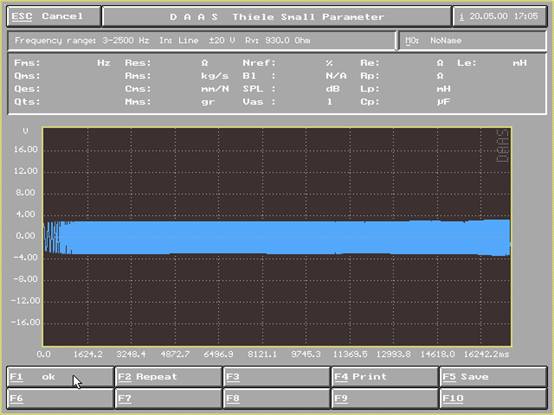Click the DAAS watermark in the graph corner
Image resolution: width=554 pixels, height=415 pixels.
[x=502, y=146]
